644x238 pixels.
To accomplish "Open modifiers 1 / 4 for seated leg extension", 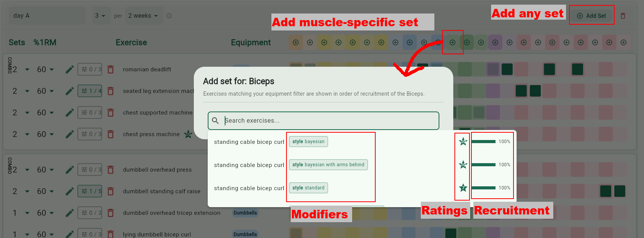I will pos(90,91).
